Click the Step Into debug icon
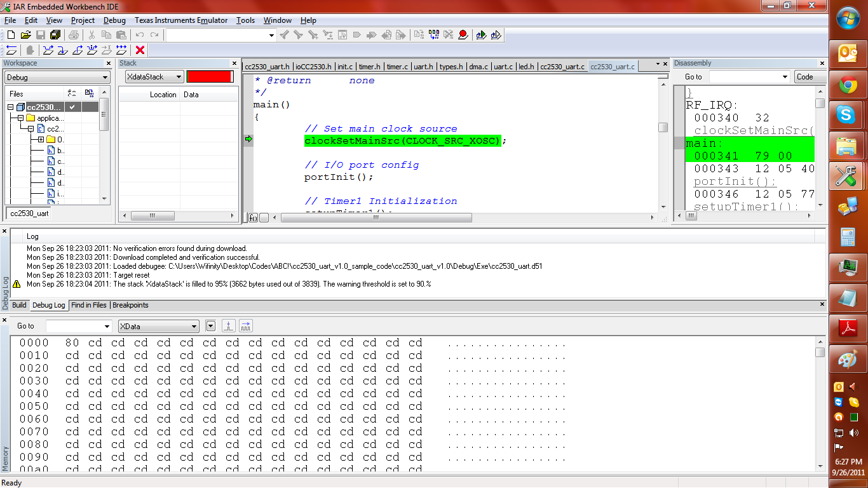This screenshot has height=488, width=868. [63, 50]
